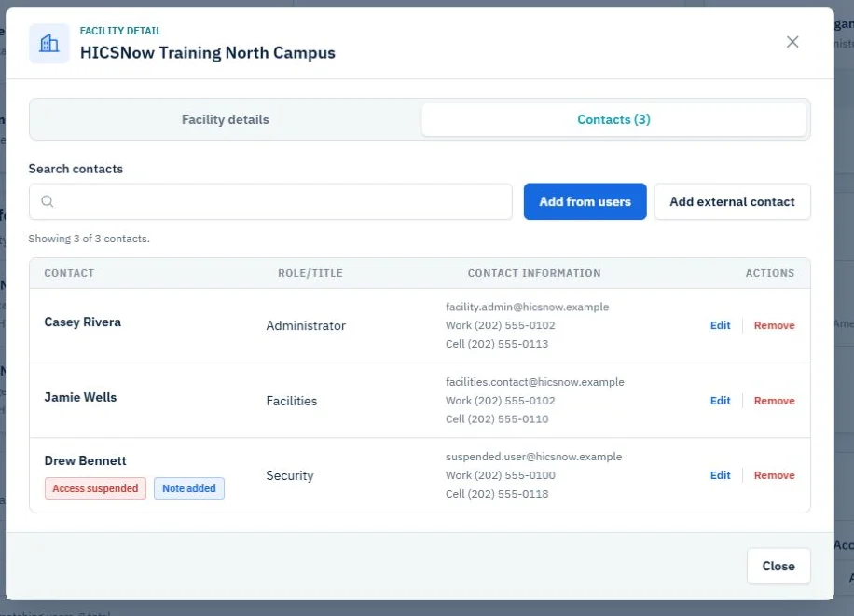Click the ROLE/TITLE column header
Image resolution: width=854 pixels, height=616 pixels.
pyautogui.click(x=310, y=273)
